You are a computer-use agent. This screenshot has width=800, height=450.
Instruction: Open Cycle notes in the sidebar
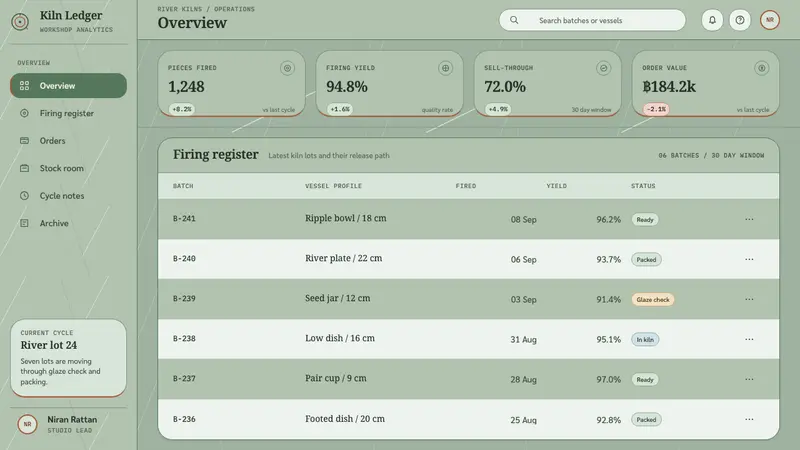[x=68, y=196]
